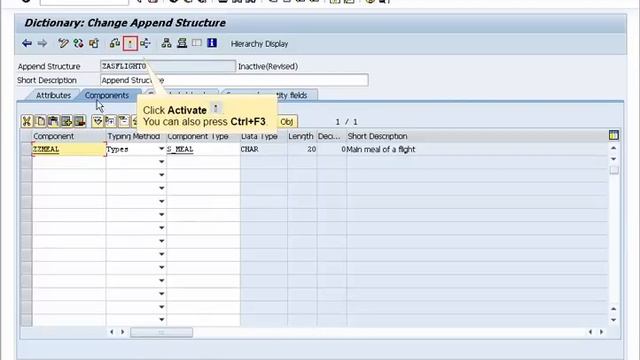Open Typing Method dropdown directly below ZZMEAL row
Viewport: 640px width, 360px height.
click(x=162, y=162)
